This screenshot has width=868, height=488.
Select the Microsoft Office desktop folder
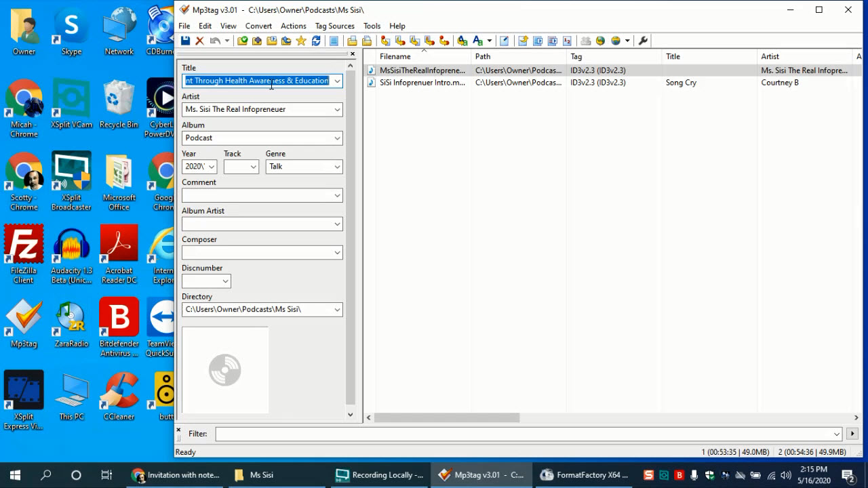[x=119, y=182]
